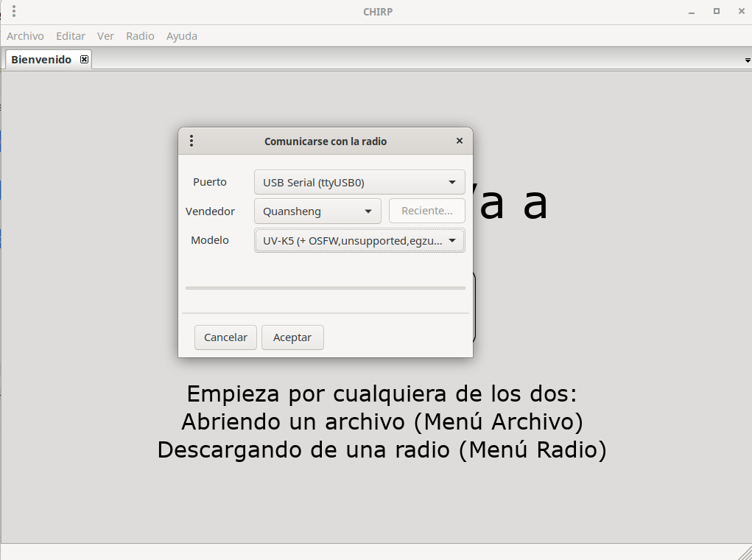Open the CHIRP window kebab menu icon

pos(14,11)
